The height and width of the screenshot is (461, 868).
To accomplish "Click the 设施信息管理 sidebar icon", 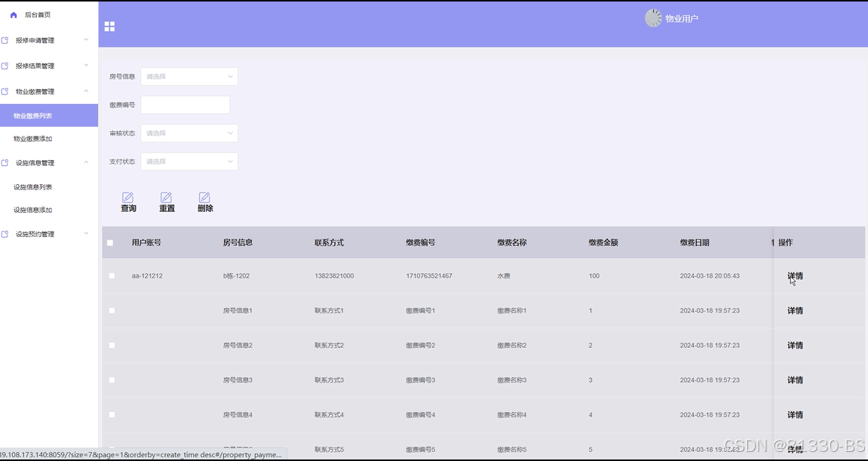I will (x=5, y=163).
